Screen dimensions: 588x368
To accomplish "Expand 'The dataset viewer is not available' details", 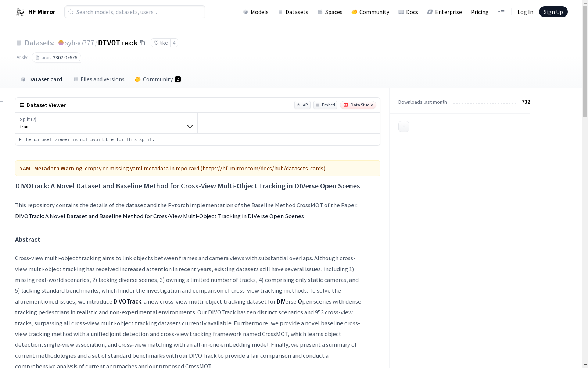I will pos(87,139).
